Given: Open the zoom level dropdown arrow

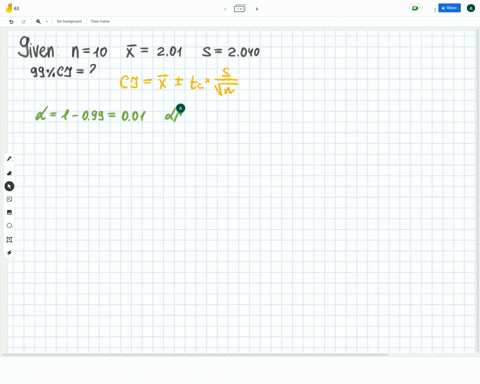Looking at the screenshot, I should (x=47, y=22).
